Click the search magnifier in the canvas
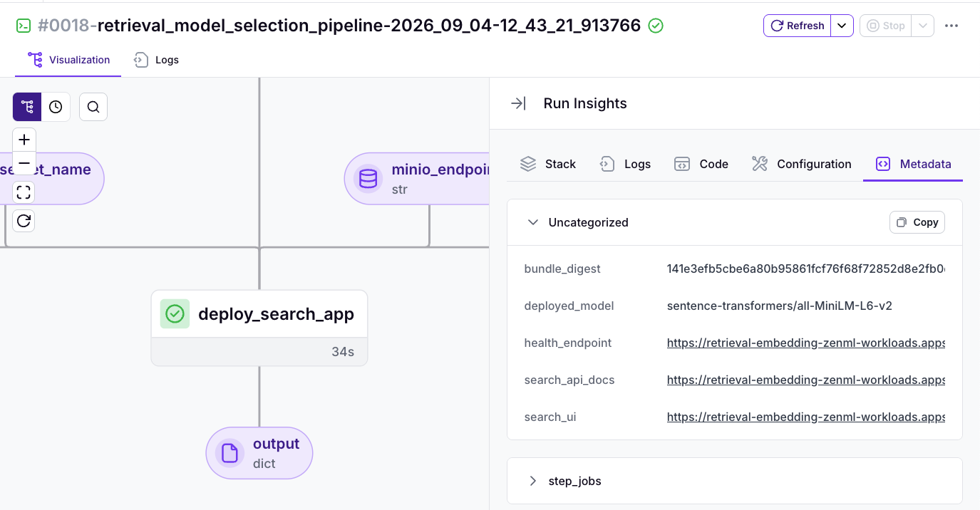980x510 pixels. click(x=93, y=107)
